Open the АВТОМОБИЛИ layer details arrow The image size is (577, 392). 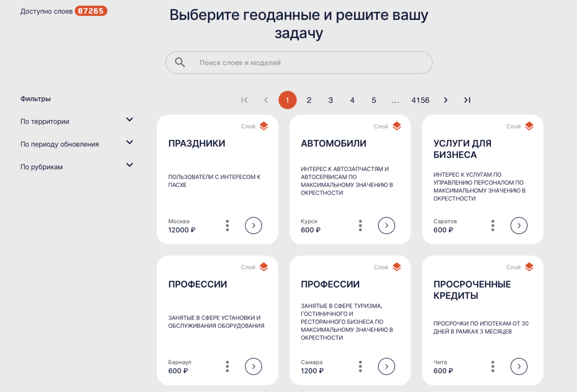[x=386, y=226]
